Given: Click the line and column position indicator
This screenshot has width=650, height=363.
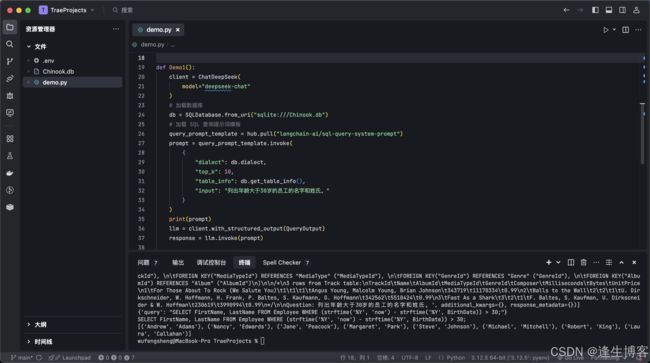Looking at the screenshot, I should pyautogui.click(x=354, y=357).
